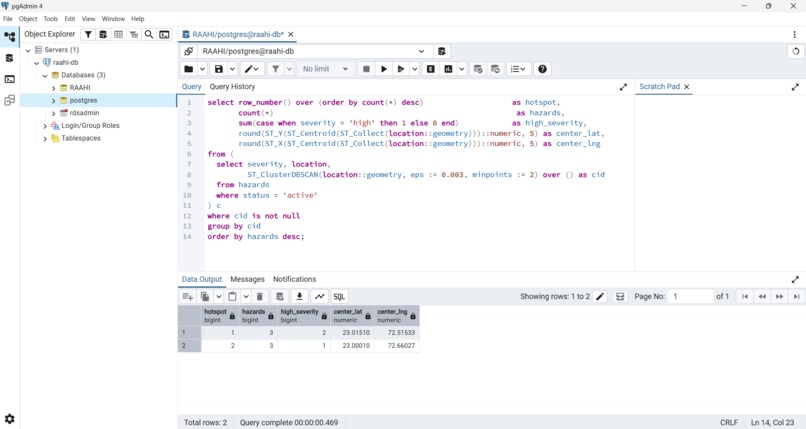Expand the Tablespaces node
Viewport: 806px width, 429px height.
point(45,139)
